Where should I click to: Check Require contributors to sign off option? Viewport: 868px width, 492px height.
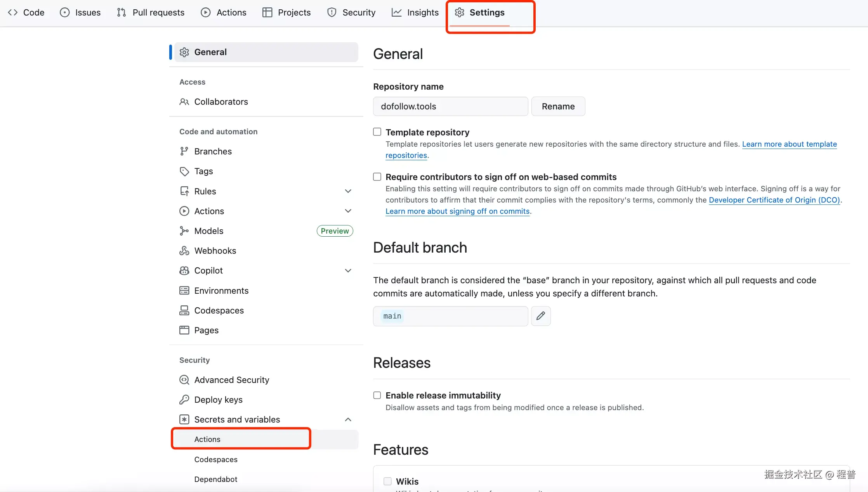[x=377, y=177]
